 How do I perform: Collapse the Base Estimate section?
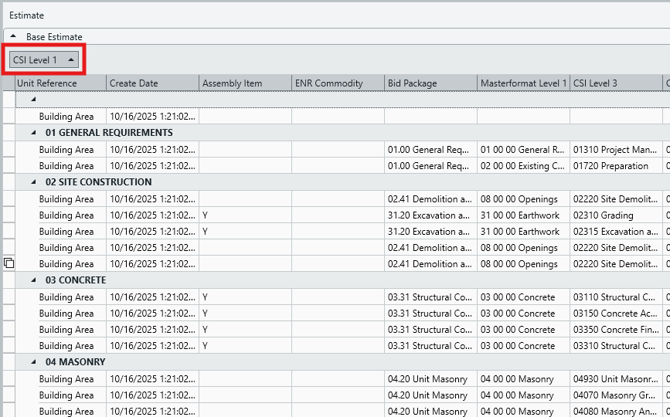coord(13,37)
